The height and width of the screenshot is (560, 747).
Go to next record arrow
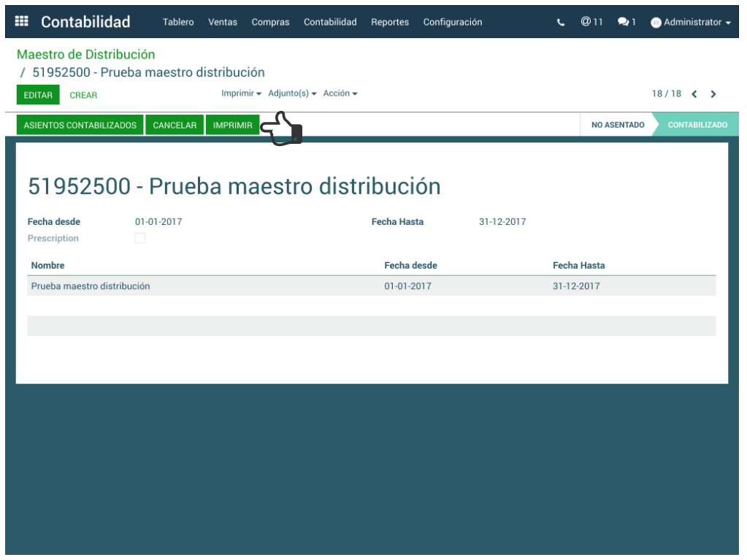(x=713, y=94)
